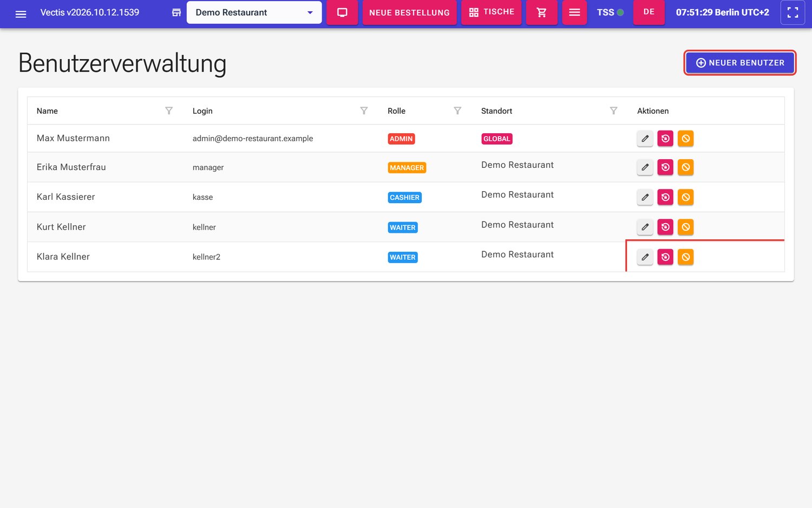This screenshot has height=508, width=812.
Task: Click the TSS status indicator
Action: tap(610, 12)
